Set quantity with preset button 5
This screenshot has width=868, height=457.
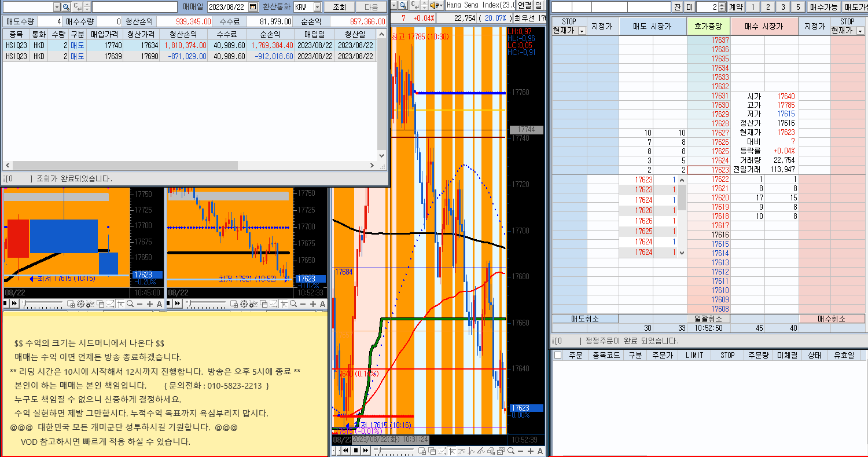(x=798, y=7)
